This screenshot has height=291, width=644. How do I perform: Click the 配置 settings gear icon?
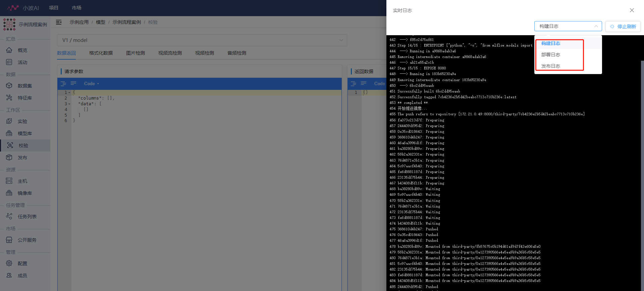(x=9, y=263)
